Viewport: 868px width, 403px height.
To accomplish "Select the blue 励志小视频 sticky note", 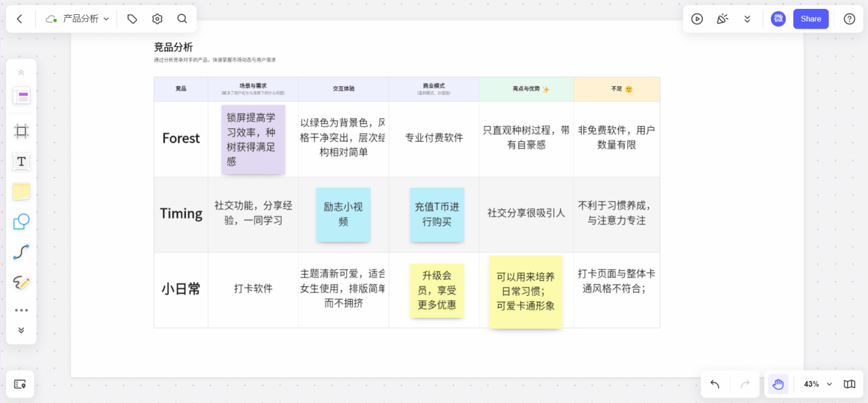I will [343, 214].
